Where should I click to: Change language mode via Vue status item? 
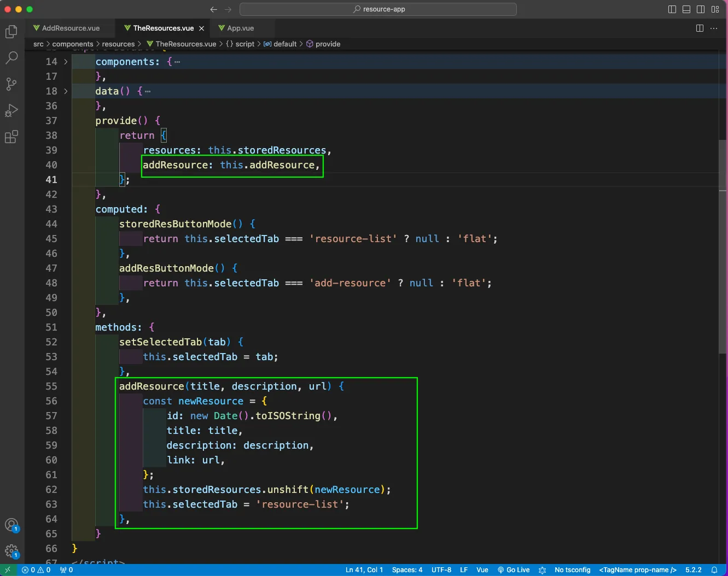(482, 570)
